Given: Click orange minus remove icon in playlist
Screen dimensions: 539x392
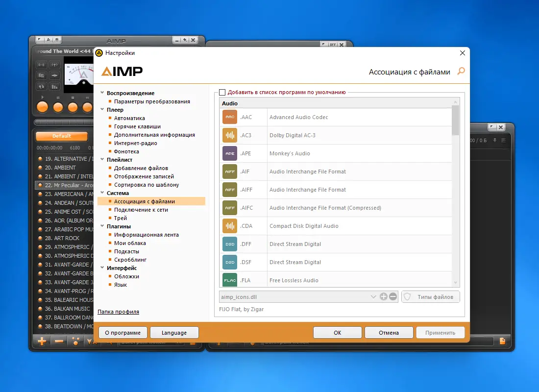Looking at the screenshot, I should click(x=59, y=341).
